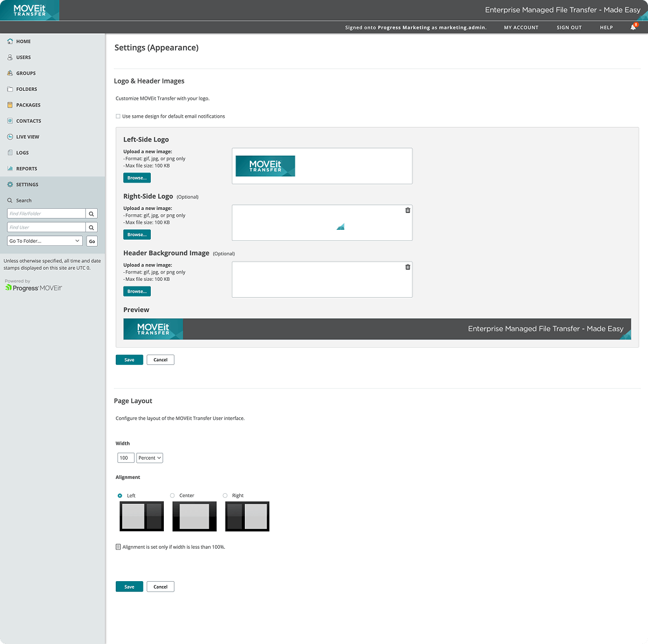
Task: Remove Header Background Image using trash icon
Action: (407, 267)
